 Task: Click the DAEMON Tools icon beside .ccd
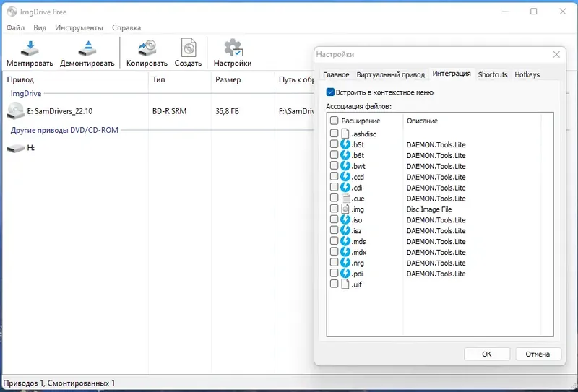(x=345, y=176)
